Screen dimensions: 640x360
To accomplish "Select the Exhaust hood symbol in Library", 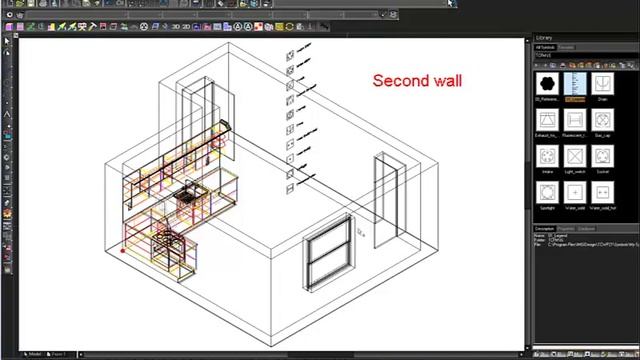I will coord(547,120).
